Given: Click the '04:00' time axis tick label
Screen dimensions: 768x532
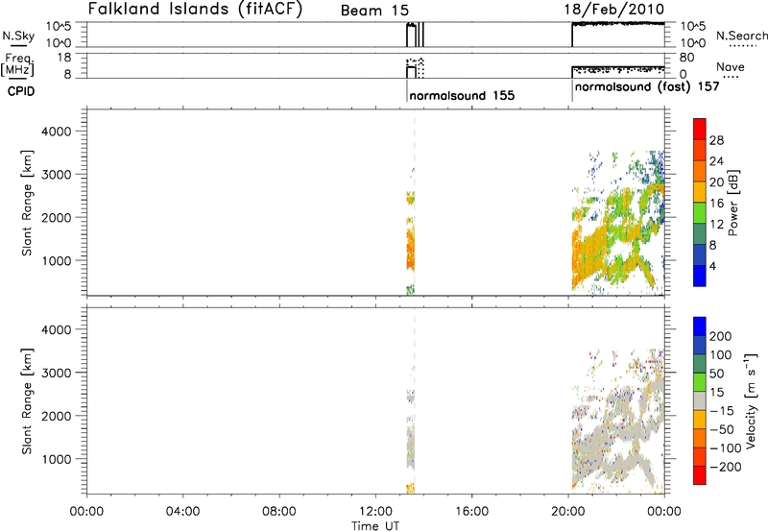Looking at the screenshot, I should click(x=182, y=512).
